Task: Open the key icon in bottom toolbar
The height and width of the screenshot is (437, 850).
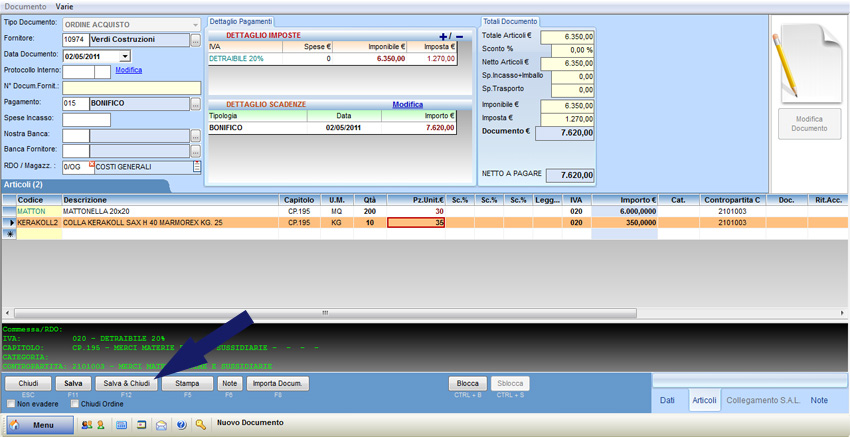Action: (201, 424)
